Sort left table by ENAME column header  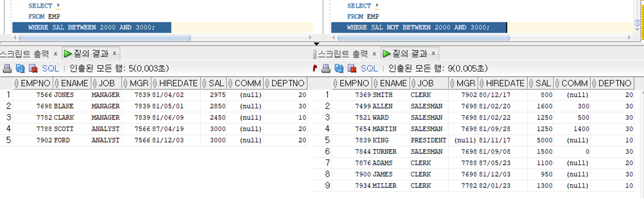tap(72, 83)
